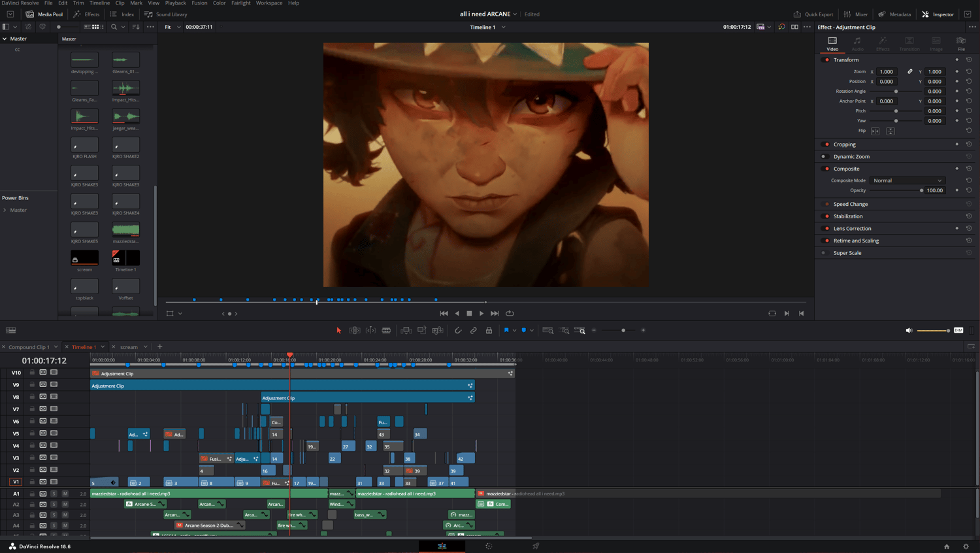Click the Full Extent Zoom icon

tap(548, 330)
